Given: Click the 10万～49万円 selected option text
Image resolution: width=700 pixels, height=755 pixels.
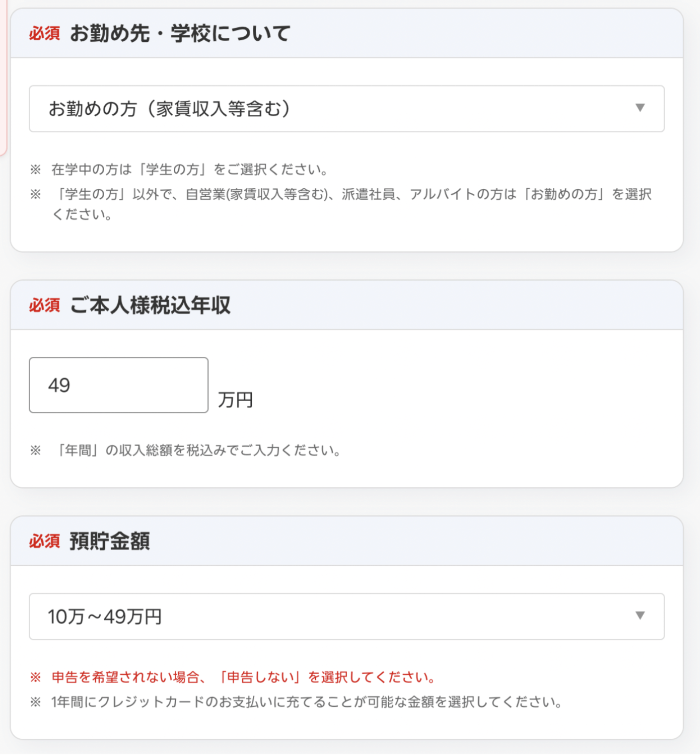Looking at the screenshot, I should coord(105,617).
